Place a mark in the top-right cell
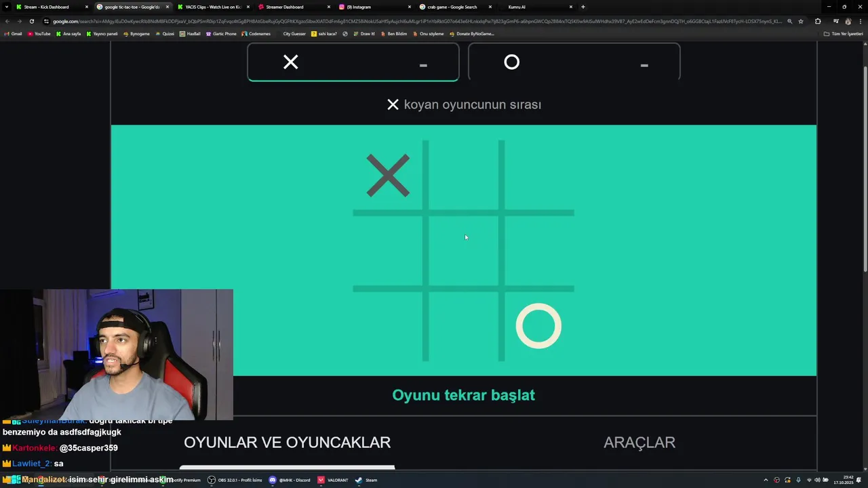 point(539,176)
